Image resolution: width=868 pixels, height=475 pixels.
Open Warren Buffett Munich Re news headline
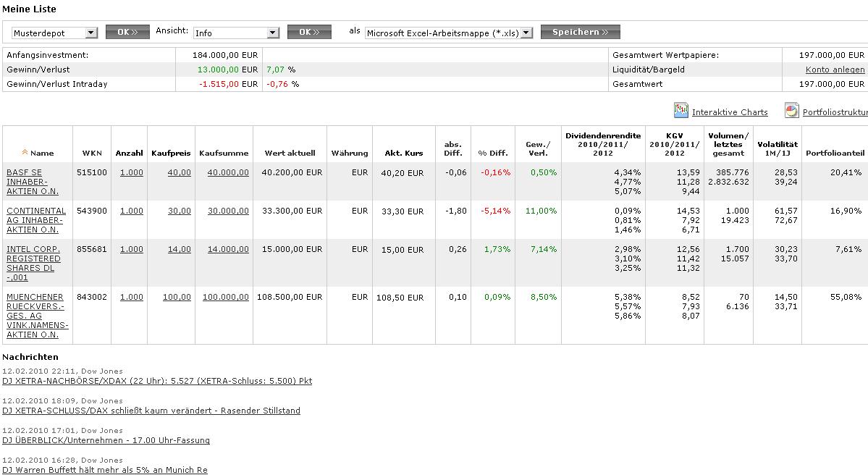click(x=105, y=470)
